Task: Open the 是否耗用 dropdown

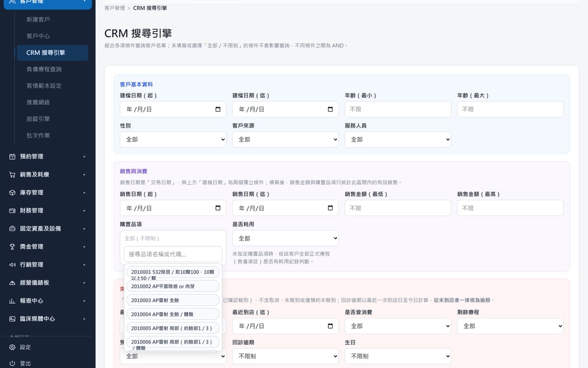Action: (x=285, y=238)
